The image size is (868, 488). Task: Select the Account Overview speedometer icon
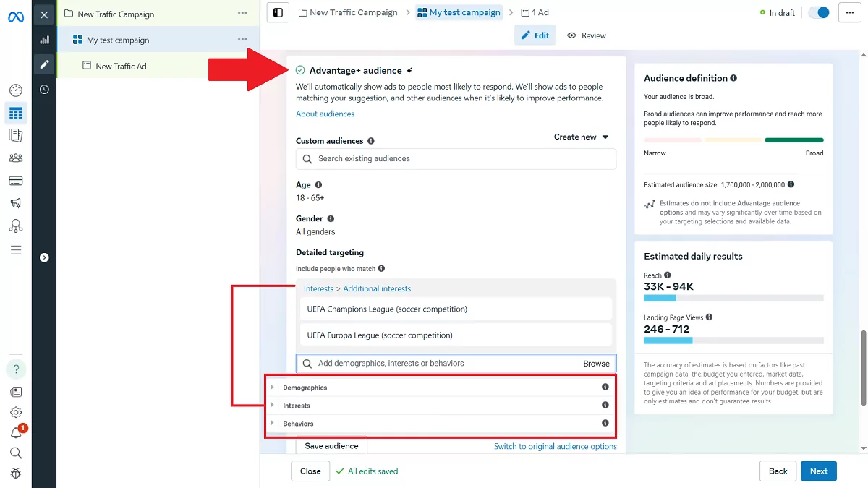pyautogui.click(x=16, y=90)
